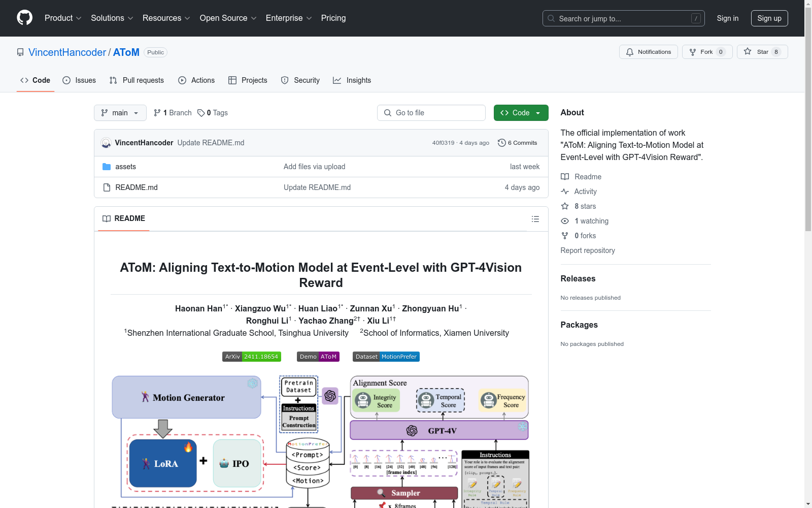This screenshot has width=812, height=508.
Task: Expand the Open Source menu
Action: click(228, 18)
